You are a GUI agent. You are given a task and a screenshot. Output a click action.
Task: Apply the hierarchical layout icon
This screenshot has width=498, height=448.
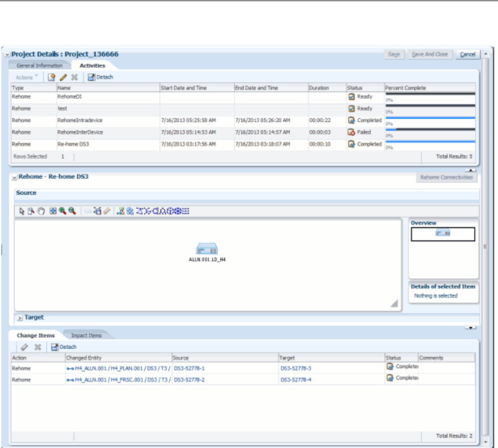click(120, 211)
